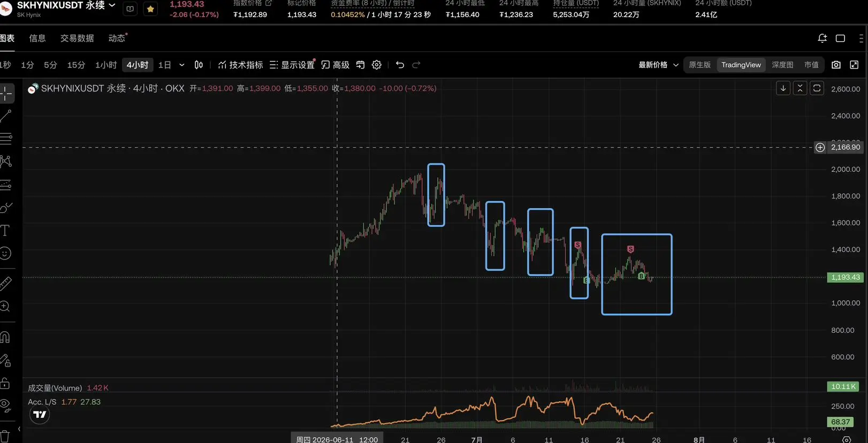Viewport: 868px width, 443px height.
Task: Select the prediction and measurement tool
Action: click(x=6, y=185)
